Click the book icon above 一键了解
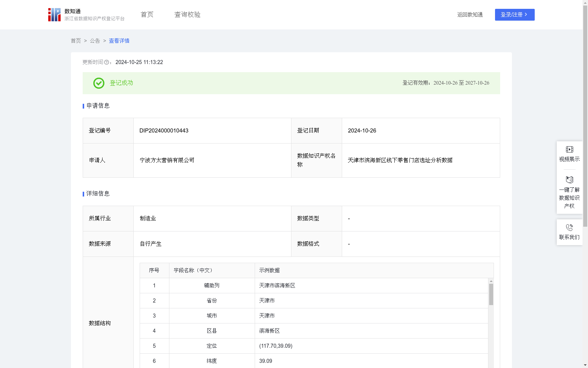The width and height of the screenshot is (588, 368). pos(569,180)
